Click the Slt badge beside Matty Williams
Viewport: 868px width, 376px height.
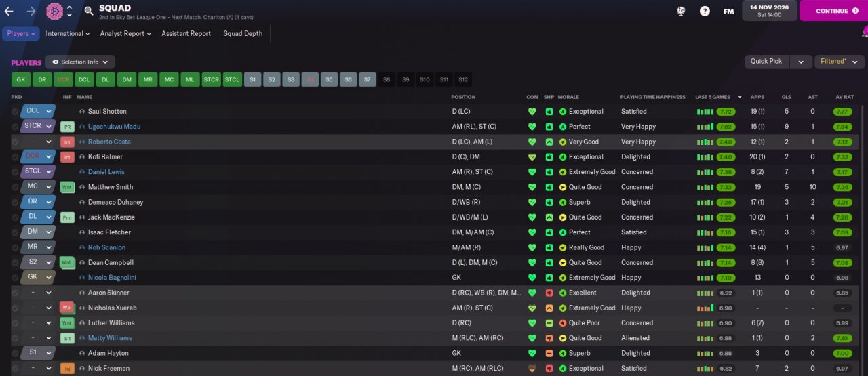coord(67,338)
